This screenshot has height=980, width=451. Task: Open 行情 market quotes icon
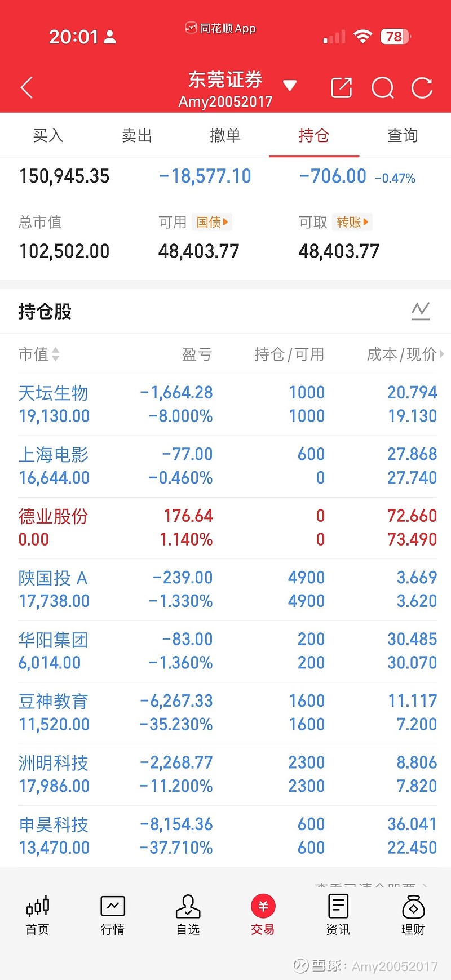pyautogui.click(x=113, y=915)
